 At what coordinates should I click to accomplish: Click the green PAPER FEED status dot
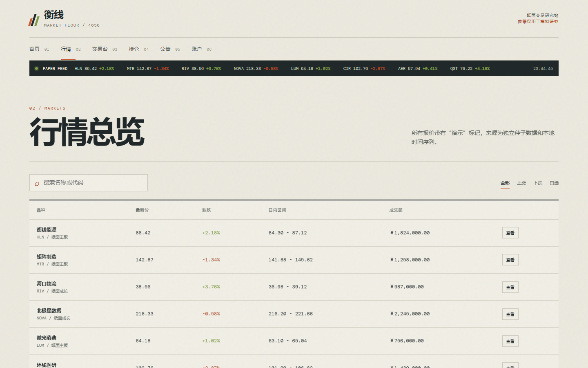click(x=36, y=68)
